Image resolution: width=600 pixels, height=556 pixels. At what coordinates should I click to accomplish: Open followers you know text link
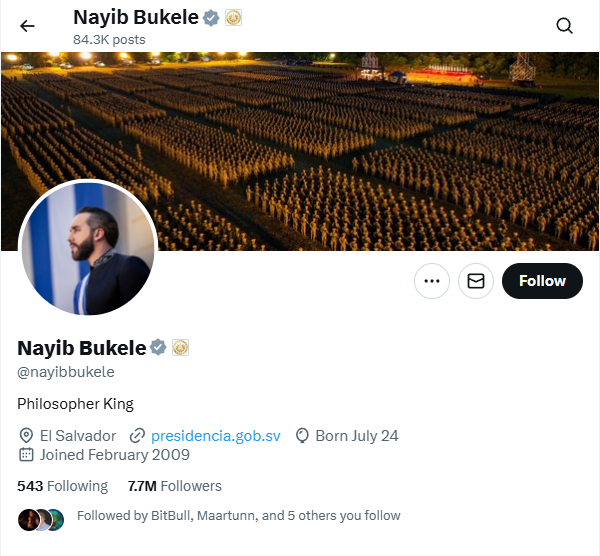(238, 516)
